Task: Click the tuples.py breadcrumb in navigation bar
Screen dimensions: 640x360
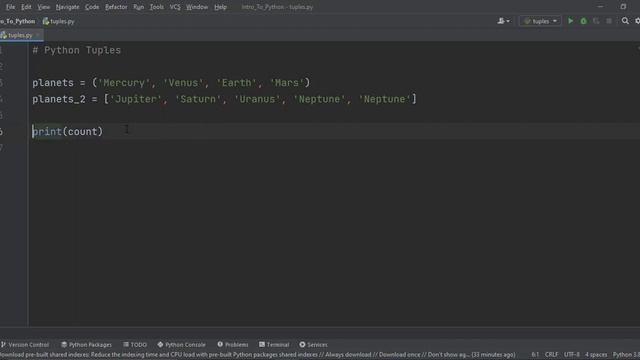Action: (x=59, y=21)
